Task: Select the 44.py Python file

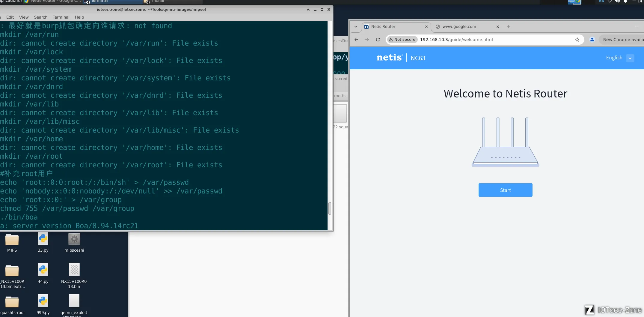Action: (43, 274)
